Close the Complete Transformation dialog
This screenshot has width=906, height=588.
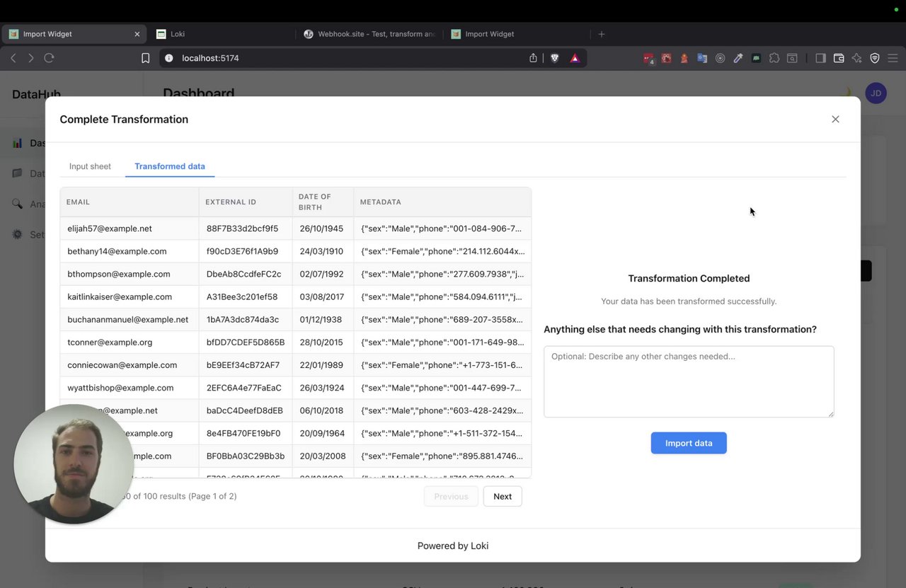tap(835, 120)
